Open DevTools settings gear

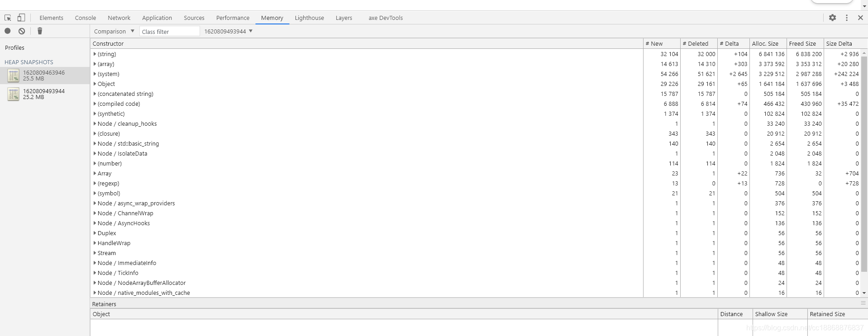[x=832, y=18]
